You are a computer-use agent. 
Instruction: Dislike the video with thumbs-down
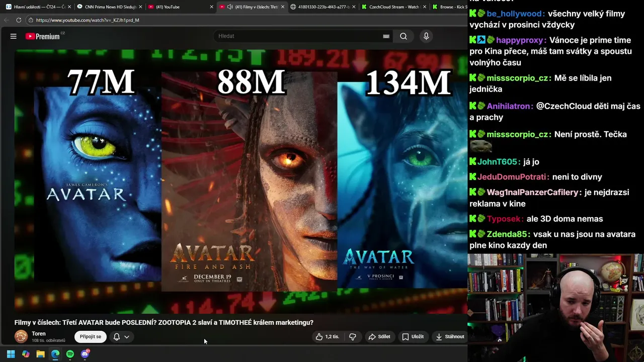353,337
